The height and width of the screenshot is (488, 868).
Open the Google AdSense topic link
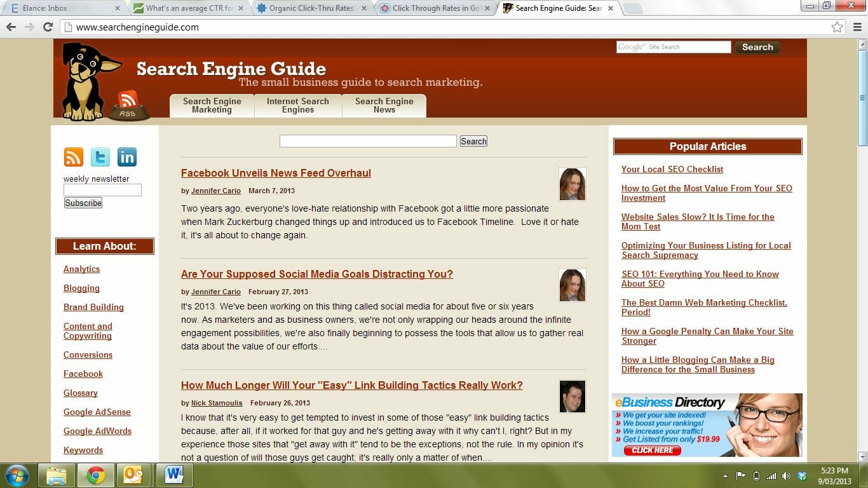tap(97, 412)
